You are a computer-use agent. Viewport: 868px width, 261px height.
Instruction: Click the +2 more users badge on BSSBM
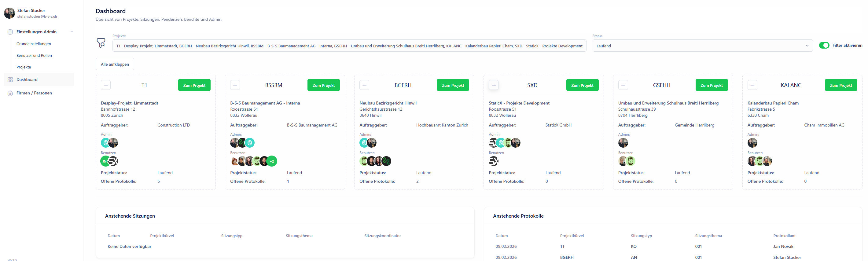click(x=272, y=161)
